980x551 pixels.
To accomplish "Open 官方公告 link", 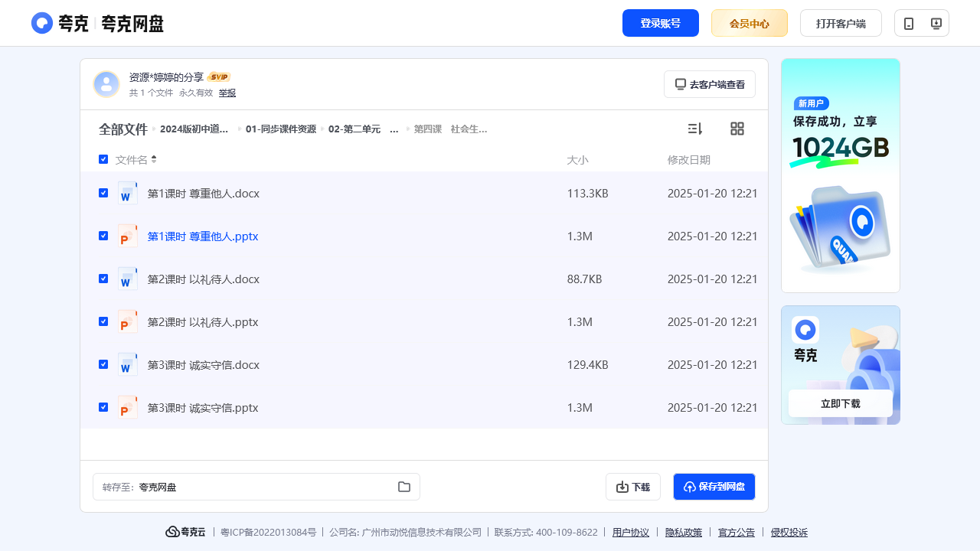I will [737, 533].
